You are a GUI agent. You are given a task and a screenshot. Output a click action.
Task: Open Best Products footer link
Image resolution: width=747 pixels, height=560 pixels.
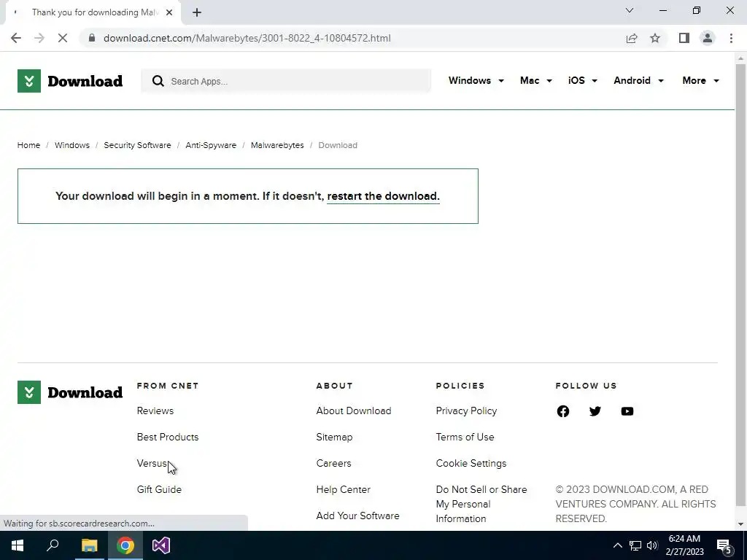[x=168, y=437]
